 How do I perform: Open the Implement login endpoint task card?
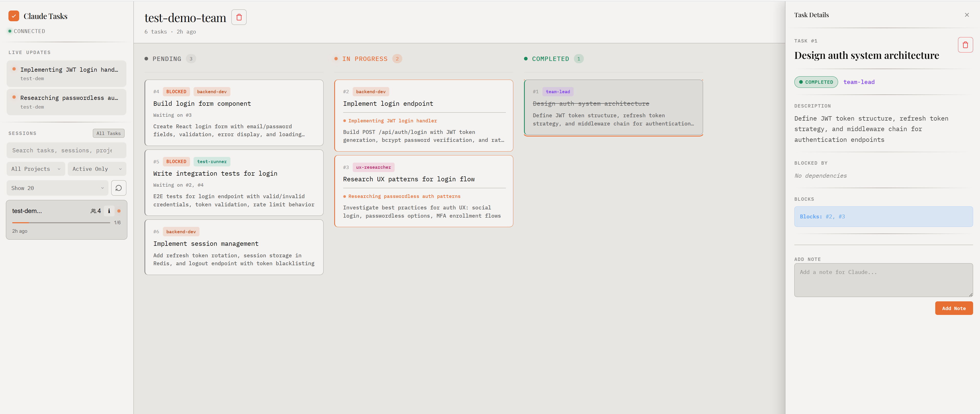(424, 114)
